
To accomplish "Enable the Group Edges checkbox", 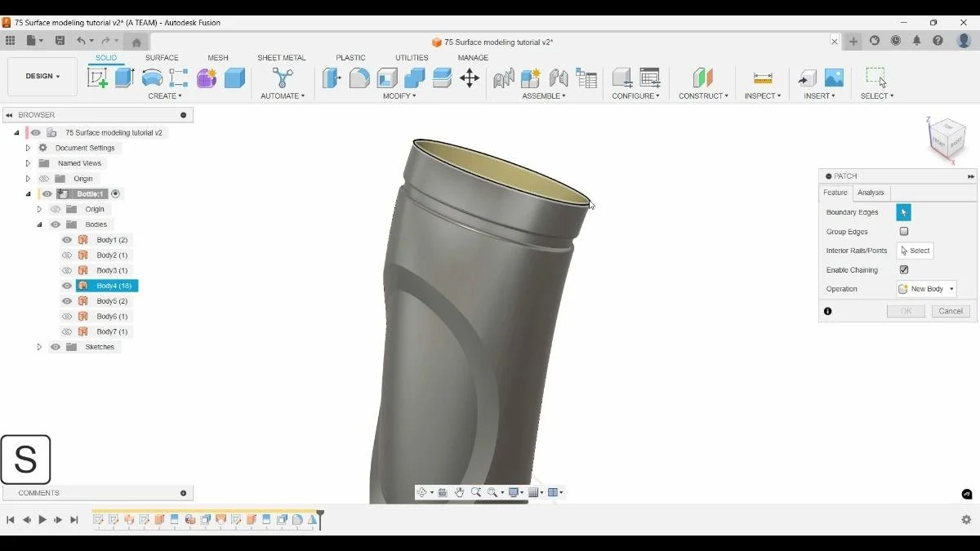I will point(904,232).
